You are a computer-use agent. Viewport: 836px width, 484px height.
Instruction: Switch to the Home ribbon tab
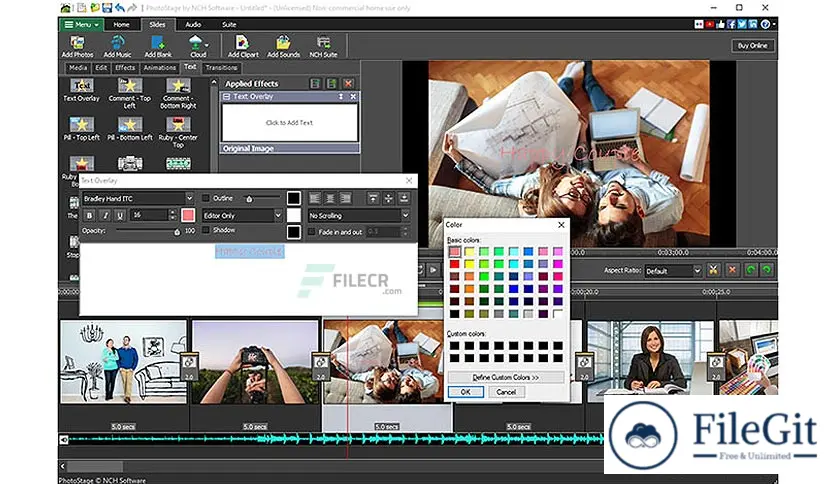pos(121,25)
